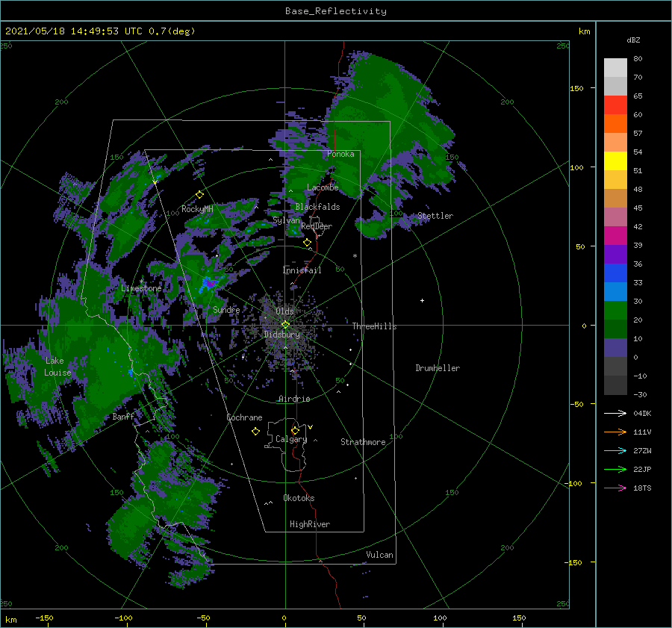The height and width of the screenshot is (628, 672).
Task: Click the ThreeHills label
Action: click(374, 326)
